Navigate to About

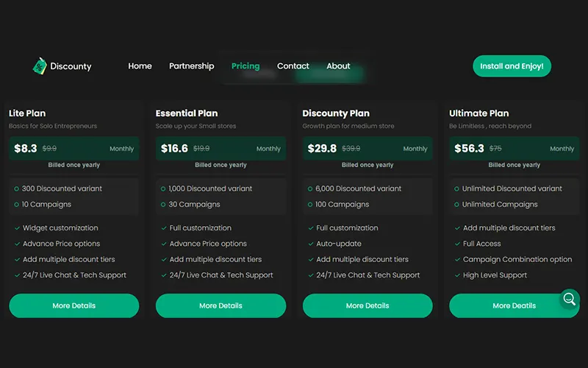click(338, 66)
